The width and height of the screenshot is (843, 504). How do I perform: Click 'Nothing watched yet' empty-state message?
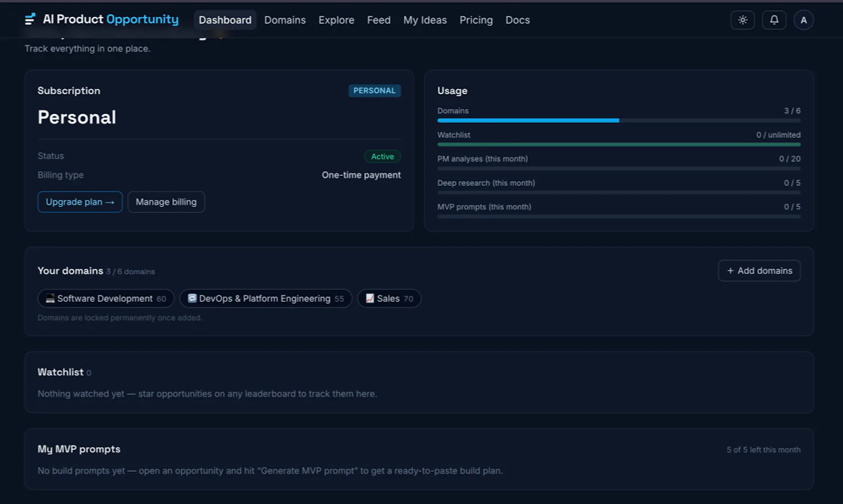[x=207, y=394]
